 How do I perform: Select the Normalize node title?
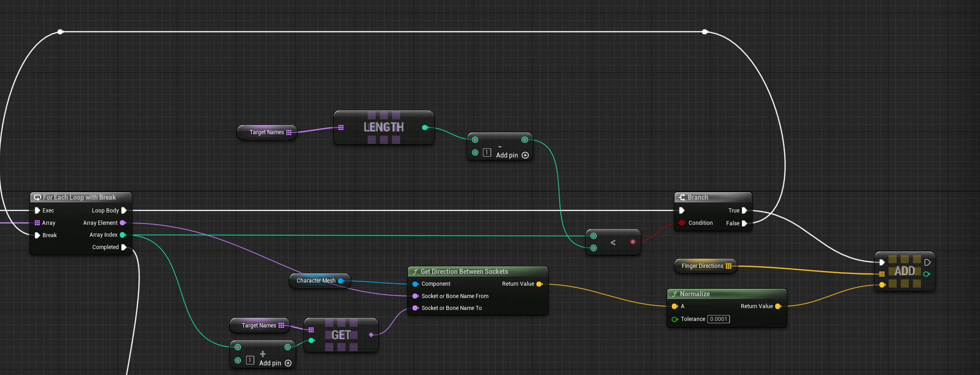(695, 294)
